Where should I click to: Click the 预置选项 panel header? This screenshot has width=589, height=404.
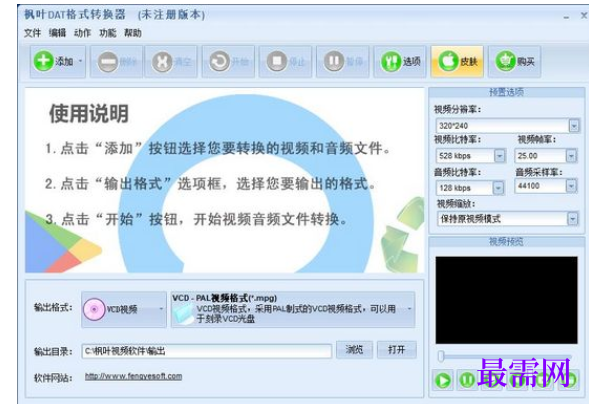coord(506,92)
